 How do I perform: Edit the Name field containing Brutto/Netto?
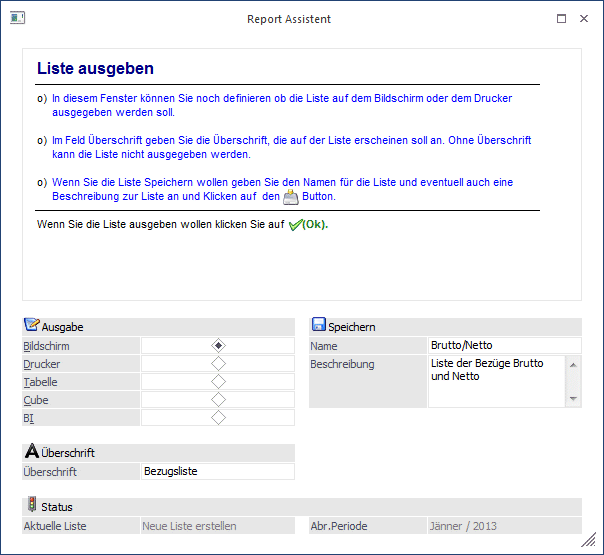pyautogui.click(x=503, y=345)
